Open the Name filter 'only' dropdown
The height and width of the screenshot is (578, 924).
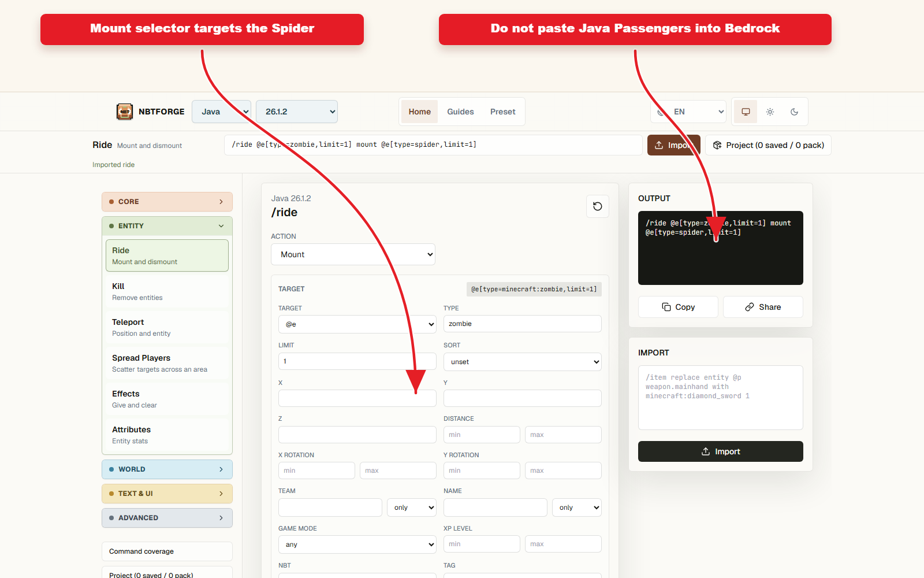tap(576, 507)
